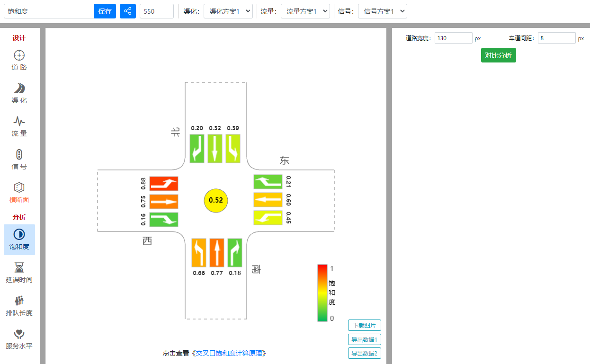The height and width of the screenshot is (364, 590).
Task: Select the 饱和度 saturation analysis
Action: (19, 240)
